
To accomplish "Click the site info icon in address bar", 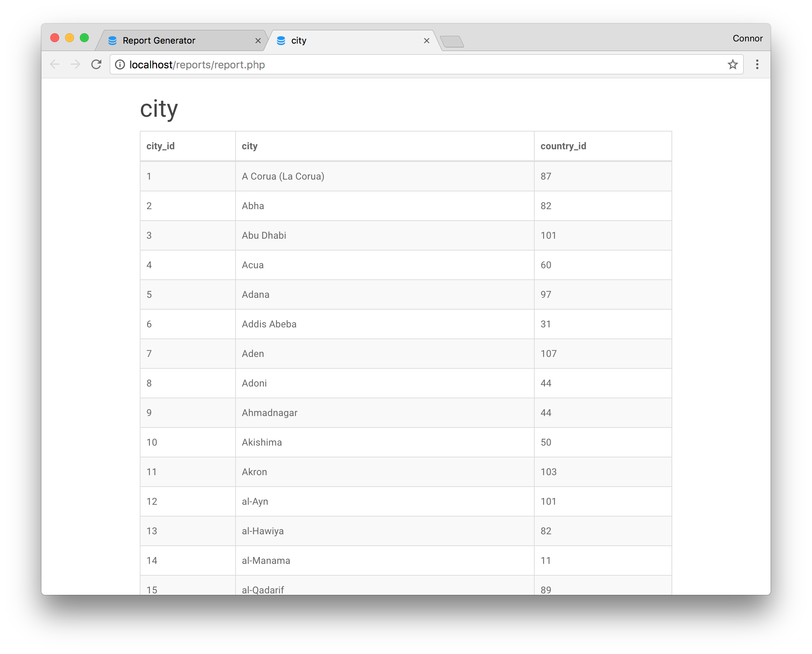I will 120,64.
